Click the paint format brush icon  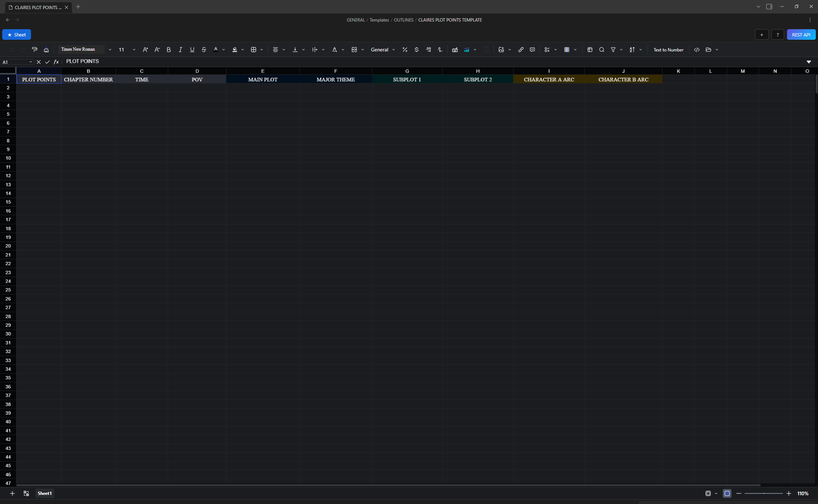(35, 50)
